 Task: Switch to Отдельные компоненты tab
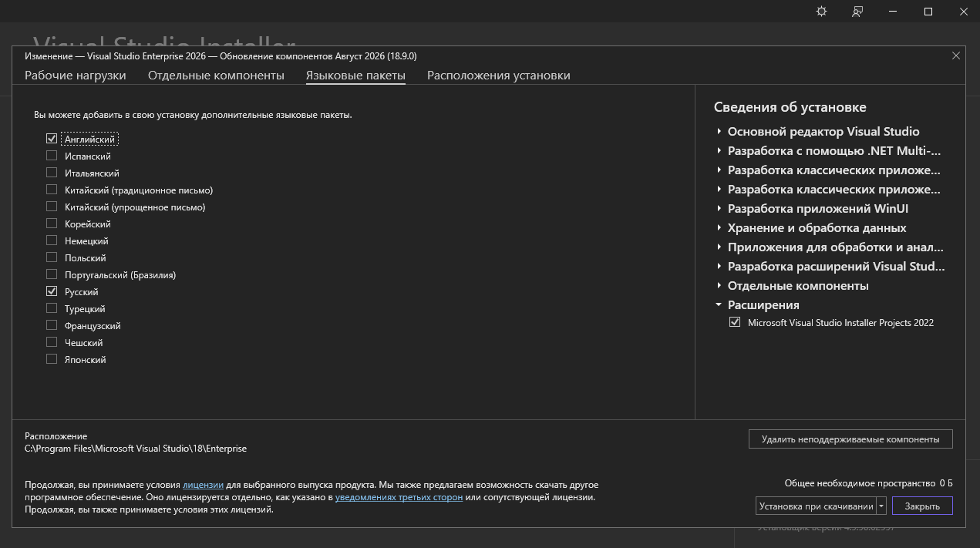tap(216, 76)
